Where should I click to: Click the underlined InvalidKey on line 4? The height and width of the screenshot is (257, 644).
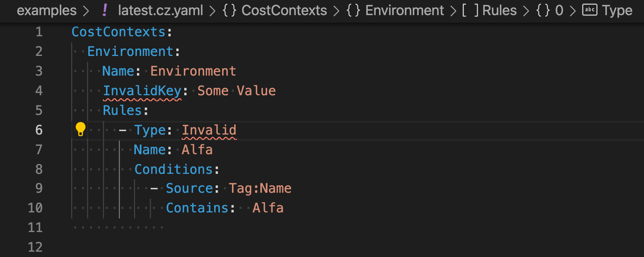click(x=142, y=91)
